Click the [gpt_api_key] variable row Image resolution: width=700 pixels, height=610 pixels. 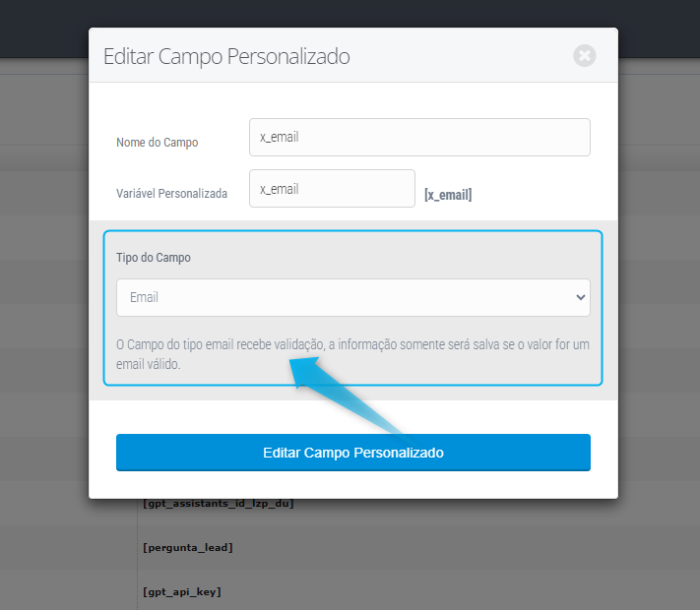tap(182, 591)
